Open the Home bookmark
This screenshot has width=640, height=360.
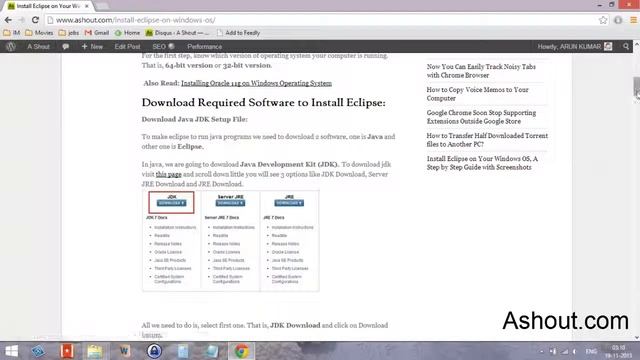point(127,33)
